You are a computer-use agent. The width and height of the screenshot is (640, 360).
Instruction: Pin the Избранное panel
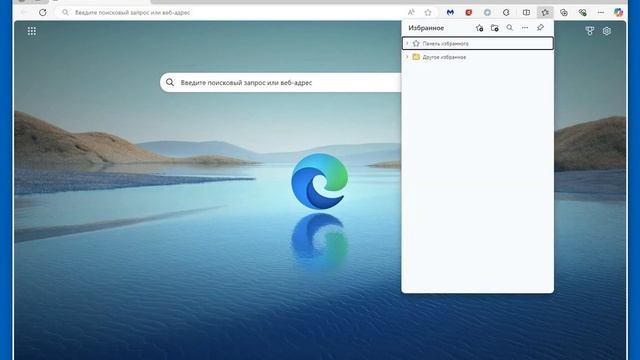[540, 28]
